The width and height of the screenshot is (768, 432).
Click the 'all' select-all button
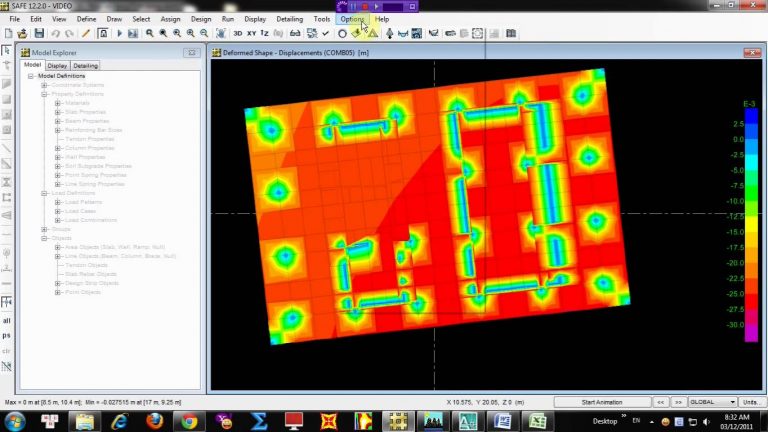pos(7,321)
